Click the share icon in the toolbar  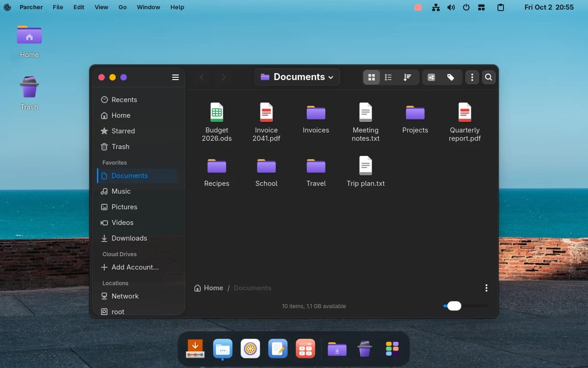[x=431, y=77]
